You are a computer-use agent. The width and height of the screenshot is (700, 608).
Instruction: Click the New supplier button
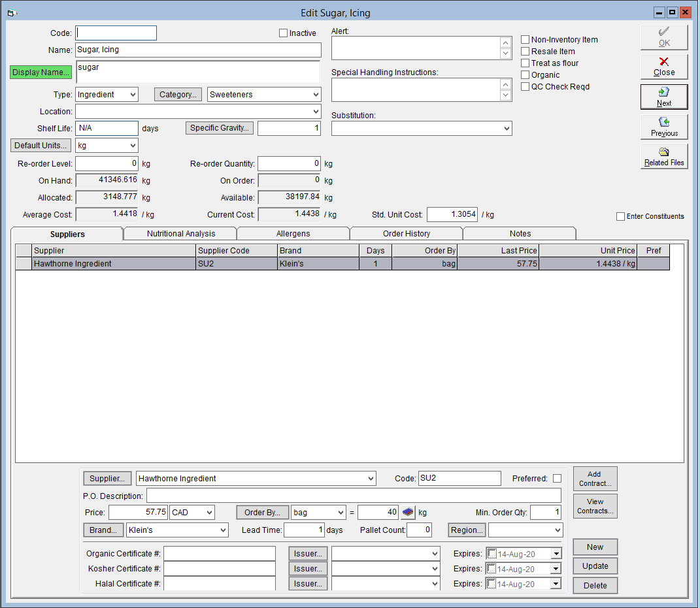coord(595,547)
